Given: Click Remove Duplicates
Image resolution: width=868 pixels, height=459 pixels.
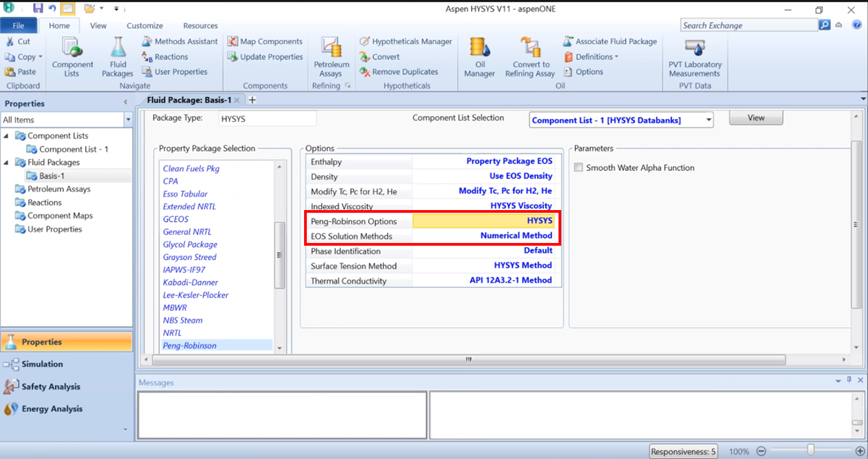Looking at the screenshot, I should (399, 72).
